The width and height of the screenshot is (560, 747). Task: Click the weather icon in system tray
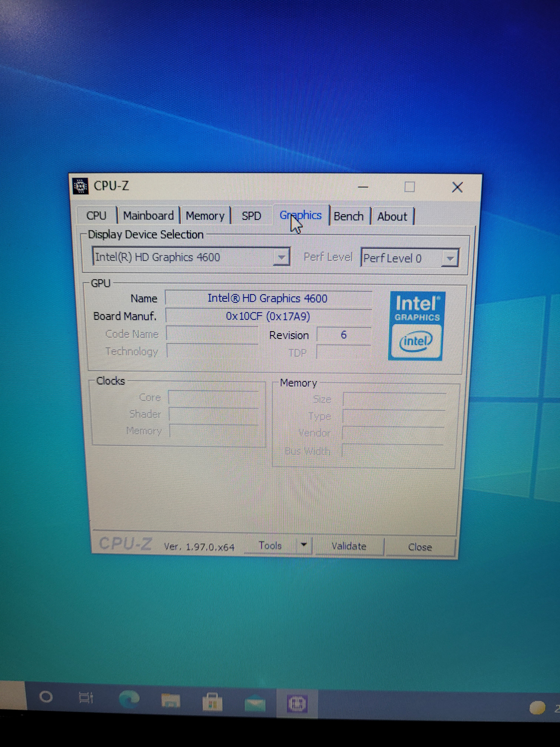click(x=537, y=708)
